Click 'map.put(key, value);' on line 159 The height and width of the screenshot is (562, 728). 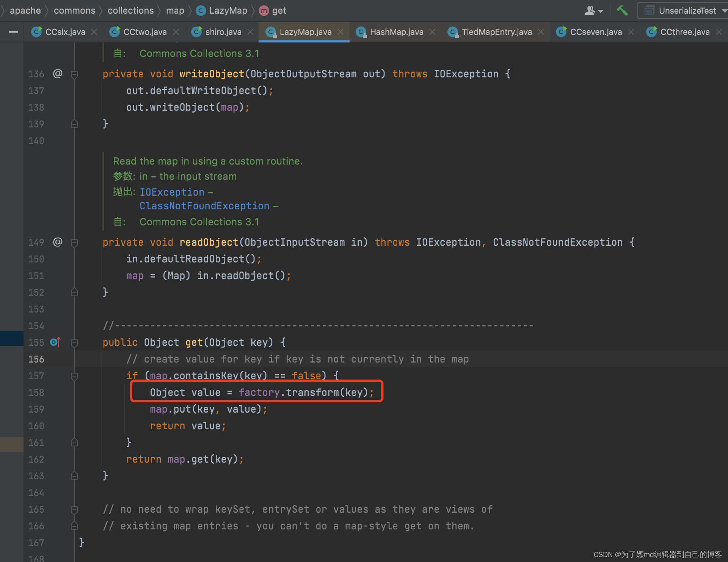209,409
